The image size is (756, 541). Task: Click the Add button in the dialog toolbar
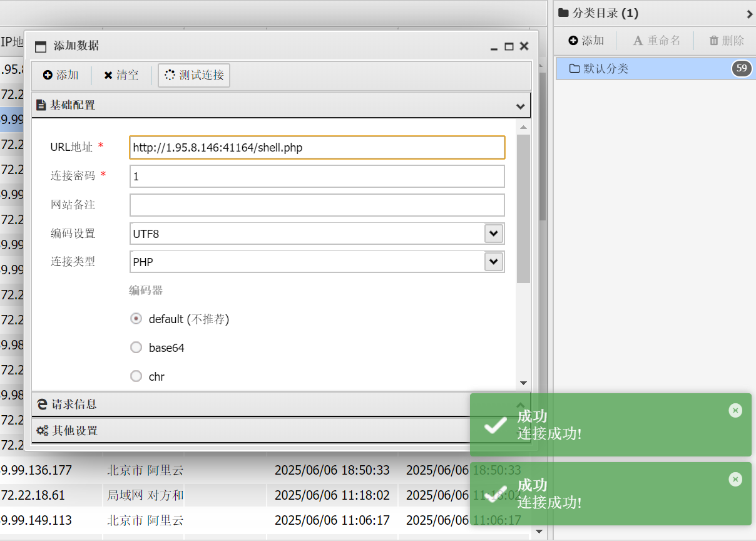[x=61, y=75]
